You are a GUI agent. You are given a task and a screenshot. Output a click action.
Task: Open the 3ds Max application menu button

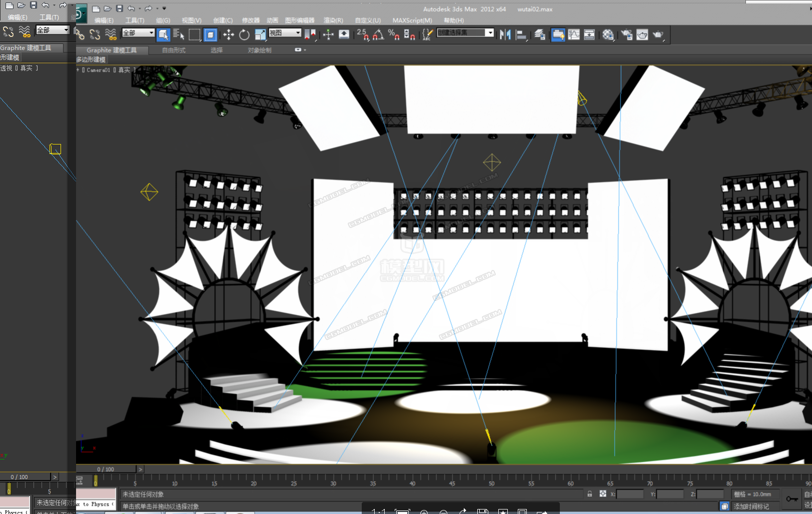coord(81,14)
